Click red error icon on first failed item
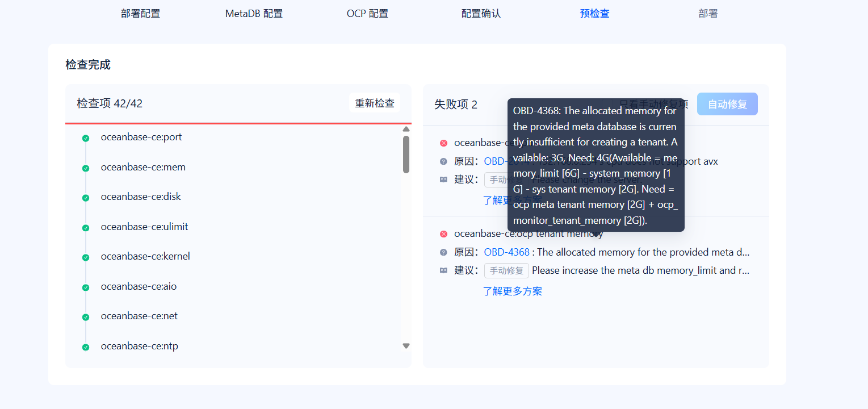The width and height of the screenshot is (868, 409). pyautogui.click(x=443, y=143)
